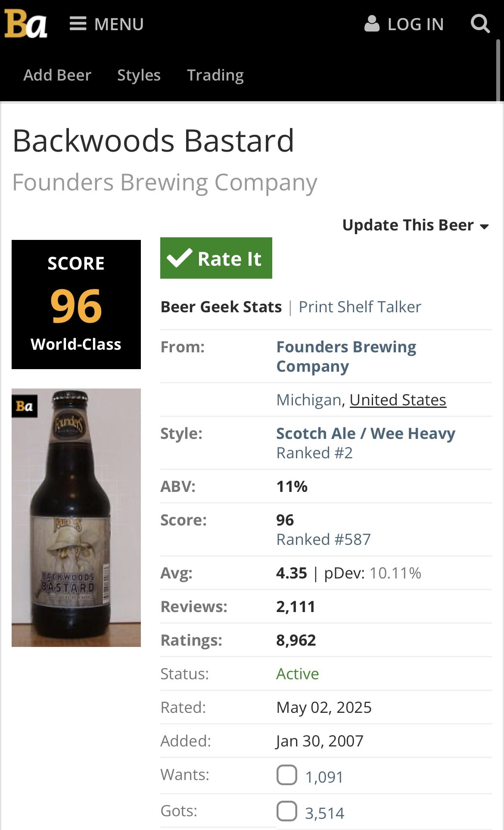Go to the Add Beer tab

click(57, 75)
